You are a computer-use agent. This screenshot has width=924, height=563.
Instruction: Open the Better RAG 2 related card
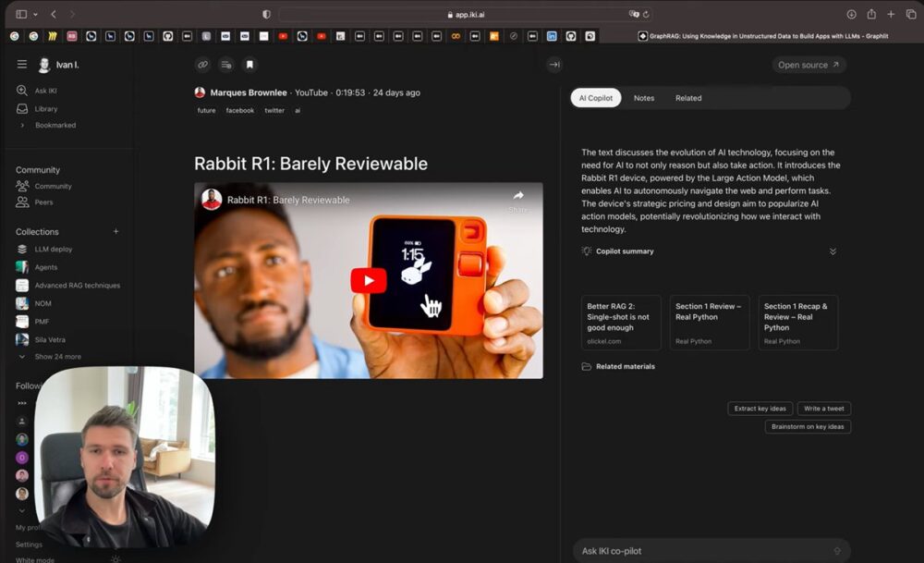[621, 323]
